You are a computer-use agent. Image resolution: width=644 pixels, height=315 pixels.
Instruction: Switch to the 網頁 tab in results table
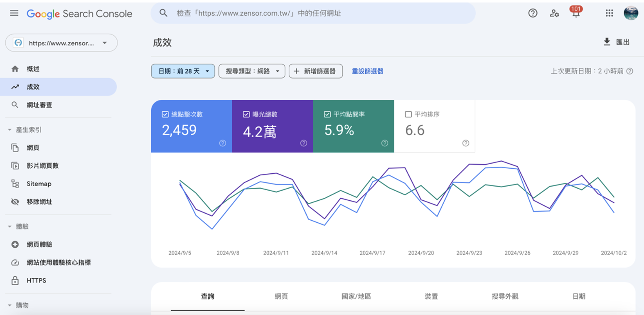(x=281, y=296)
